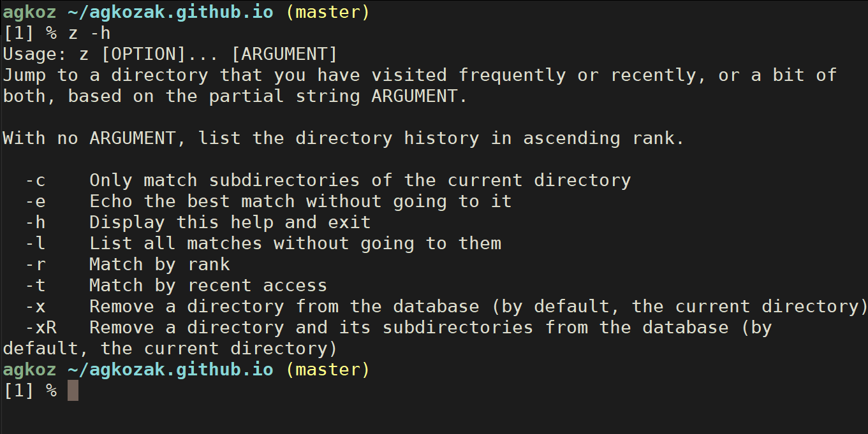Click the "-x" option flag
The height and width of the screenshot is (434, 868).
click(x=35, y=307)
